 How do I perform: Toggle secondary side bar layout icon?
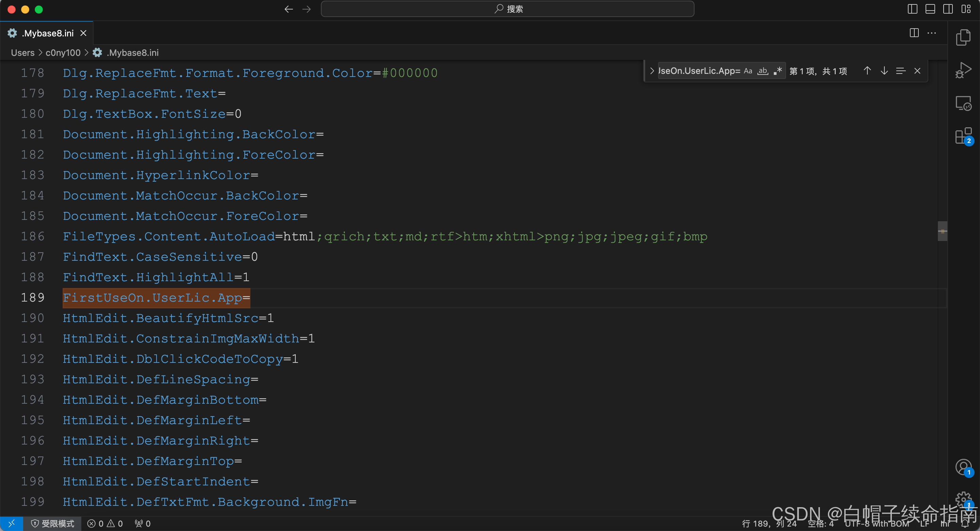(948, 9)
